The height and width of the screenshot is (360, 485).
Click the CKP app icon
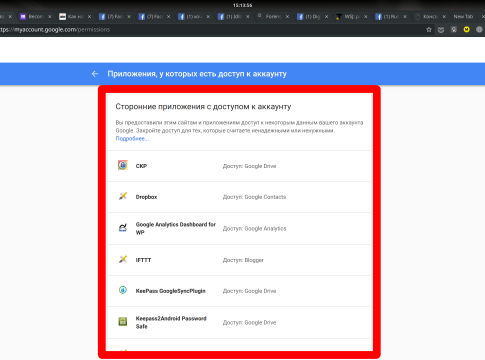coord(123,165)
